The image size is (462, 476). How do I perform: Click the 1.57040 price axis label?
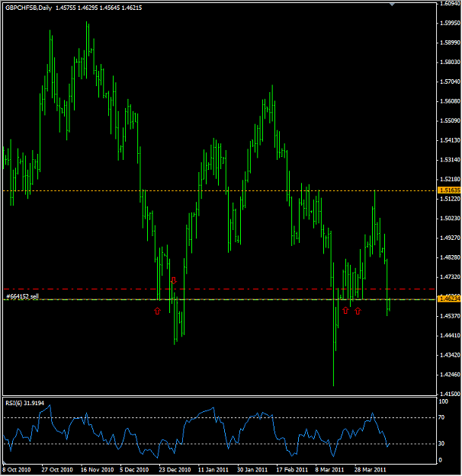coord(450,81)
